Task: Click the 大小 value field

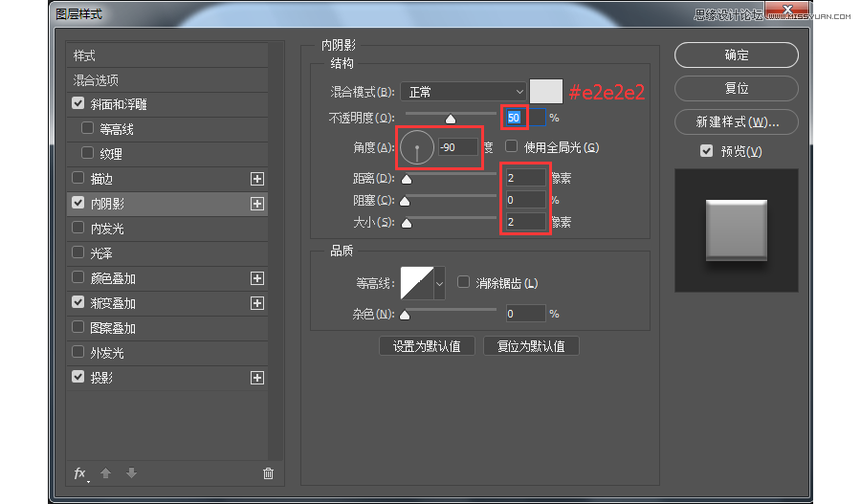Action: 525,222
